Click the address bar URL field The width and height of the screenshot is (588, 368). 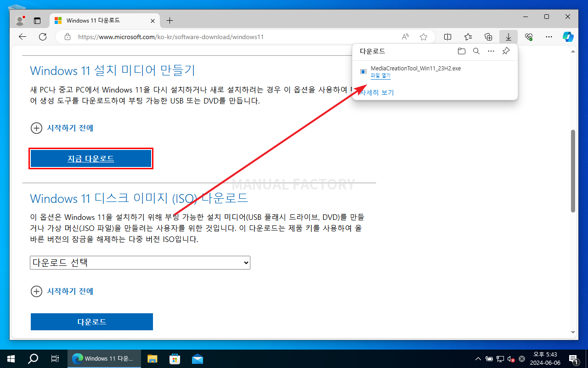pos(230,37)
